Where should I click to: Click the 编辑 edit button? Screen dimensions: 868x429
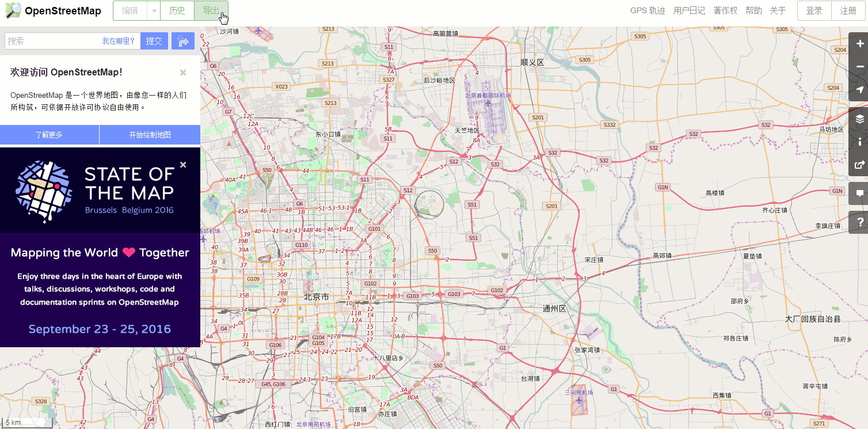point(130,10)
